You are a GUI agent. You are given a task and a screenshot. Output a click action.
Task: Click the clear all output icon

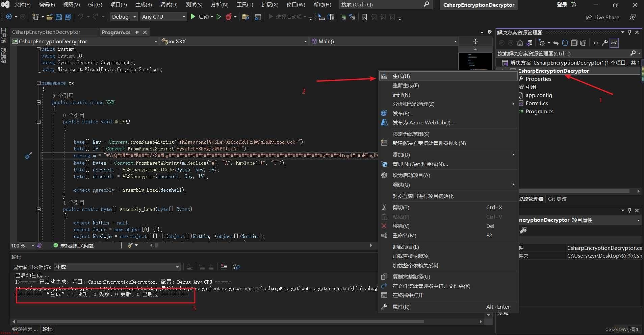coord(224,267)
